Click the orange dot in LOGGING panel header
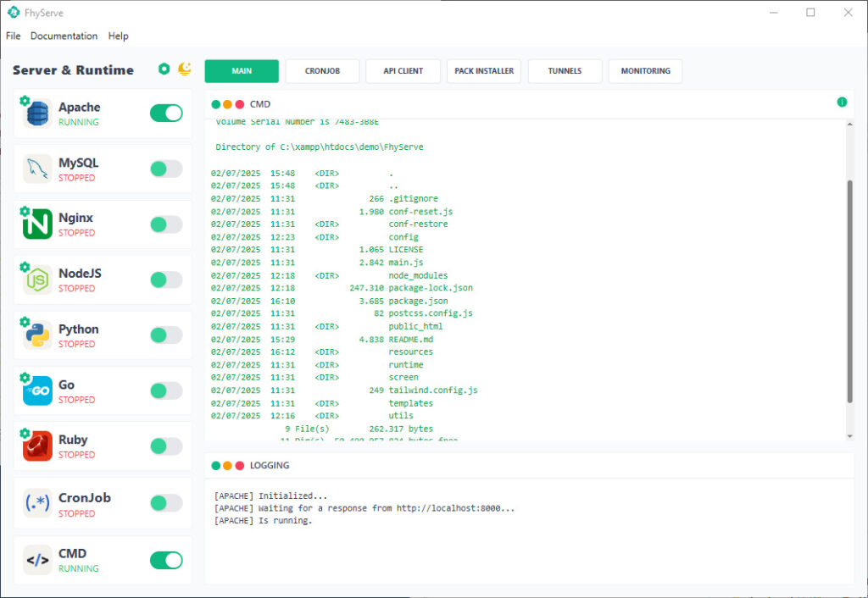This screenshot has height=598, width=868. click(227, 465)
